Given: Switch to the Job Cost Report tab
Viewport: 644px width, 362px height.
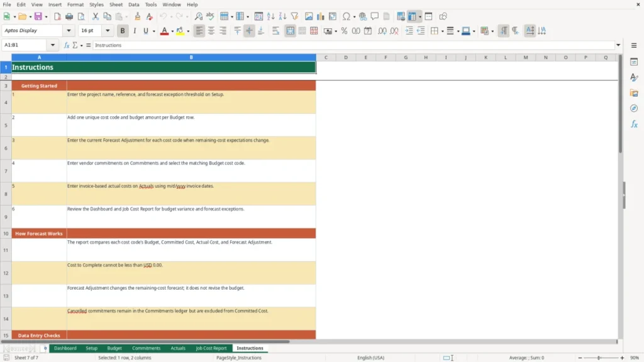Looking at the screenshot, I should click(x=211, y=348).
